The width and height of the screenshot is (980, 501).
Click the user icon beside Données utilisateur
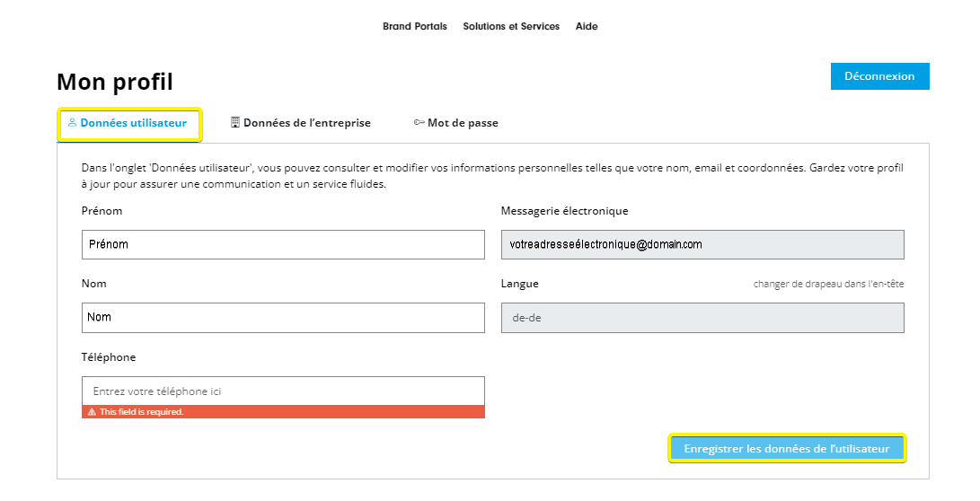(73, 122)
